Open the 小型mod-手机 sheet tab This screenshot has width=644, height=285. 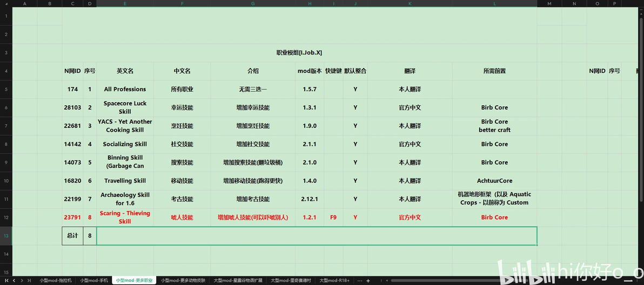tap(94, 281)
